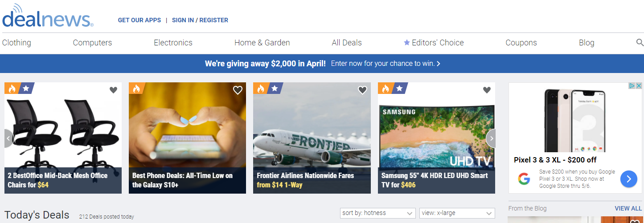
Task: Favorite the Best Phone Deals heart
Action: point(238,90)
